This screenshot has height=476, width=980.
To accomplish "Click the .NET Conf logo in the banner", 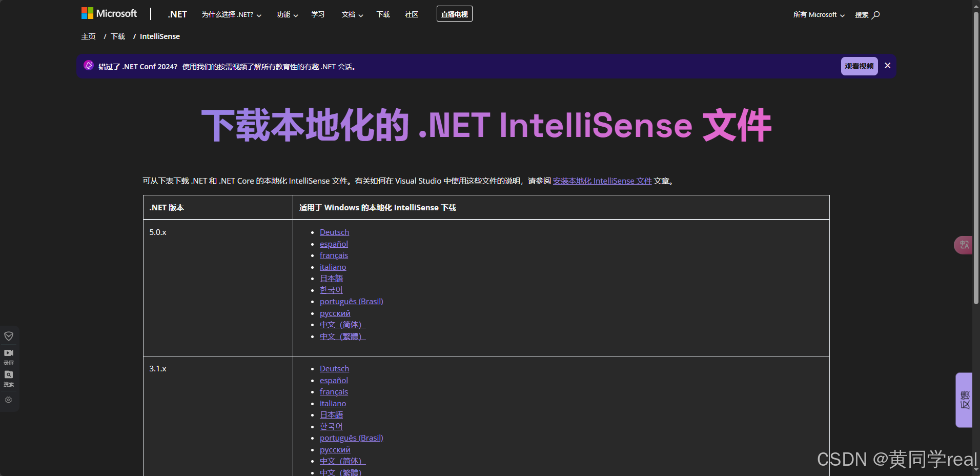I will click(x=88, y=66).
